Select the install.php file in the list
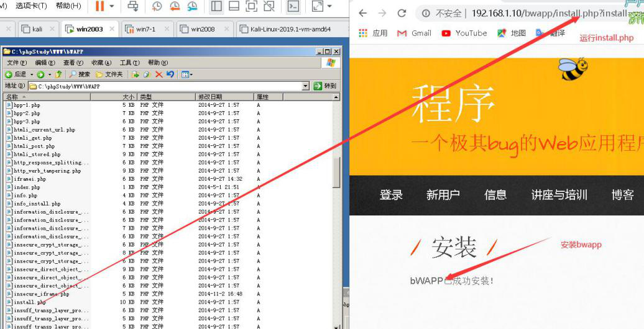This screenshot has height=329, width=644. [30, 302]
